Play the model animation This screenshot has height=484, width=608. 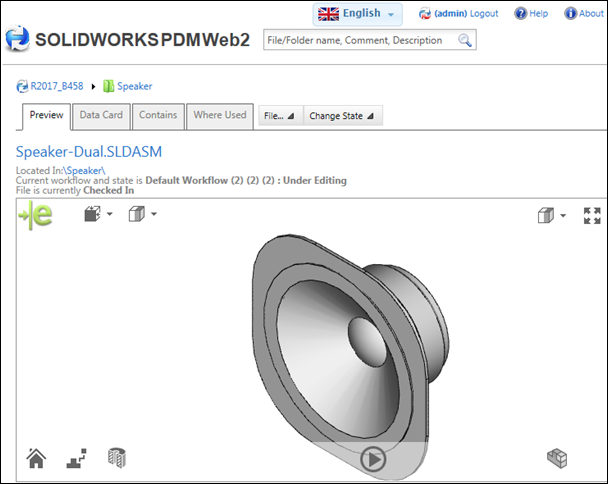[x=372, y=459]
